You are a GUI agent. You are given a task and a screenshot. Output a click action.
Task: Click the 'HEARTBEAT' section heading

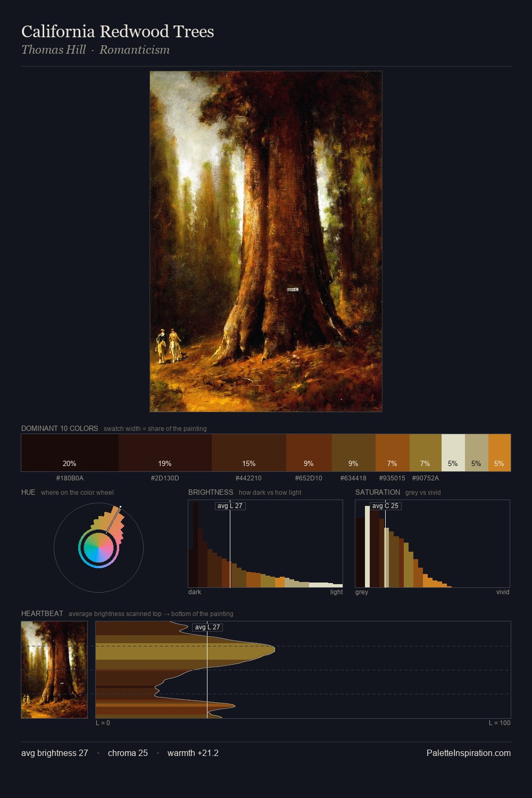pyautogui.click(x=42, y=613)
